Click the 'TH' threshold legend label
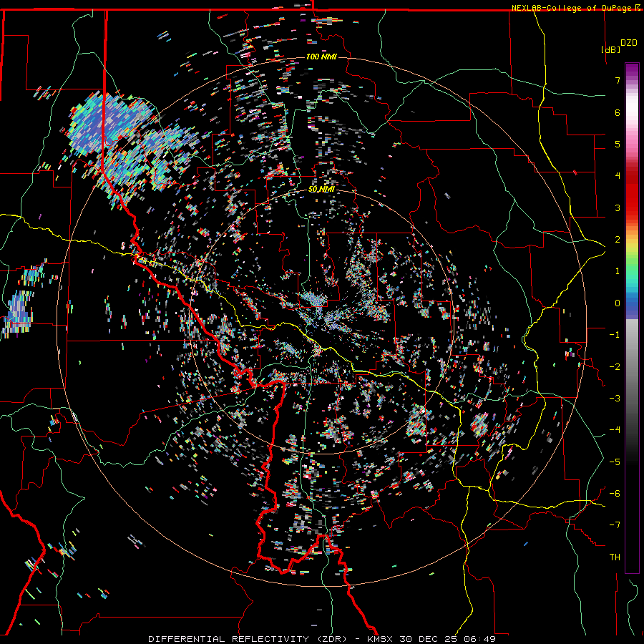The height and width of the screenshot is (644, 644). [x=615, y=557]
